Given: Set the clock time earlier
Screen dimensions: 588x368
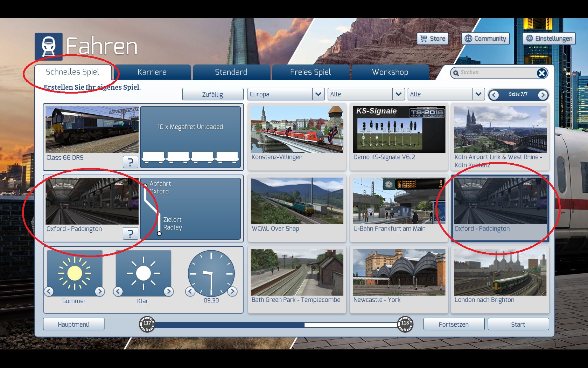Looking at the screenshot, I should click(190, 291).
